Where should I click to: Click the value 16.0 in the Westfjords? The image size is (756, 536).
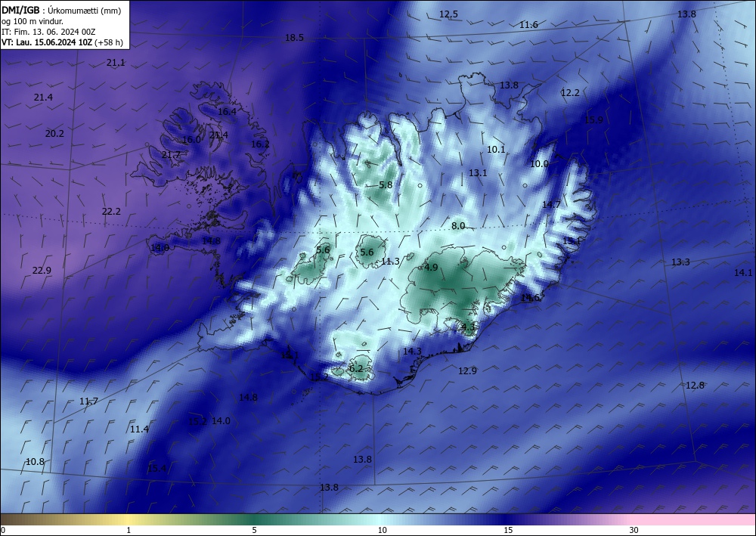pos(191,140)
